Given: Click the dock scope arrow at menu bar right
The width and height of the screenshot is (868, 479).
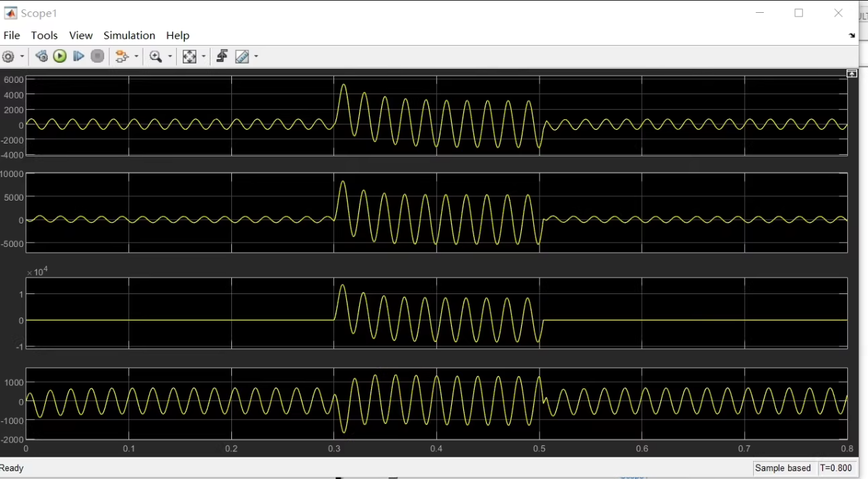Looking at the screenshot, I should click(x=852, y=36).
